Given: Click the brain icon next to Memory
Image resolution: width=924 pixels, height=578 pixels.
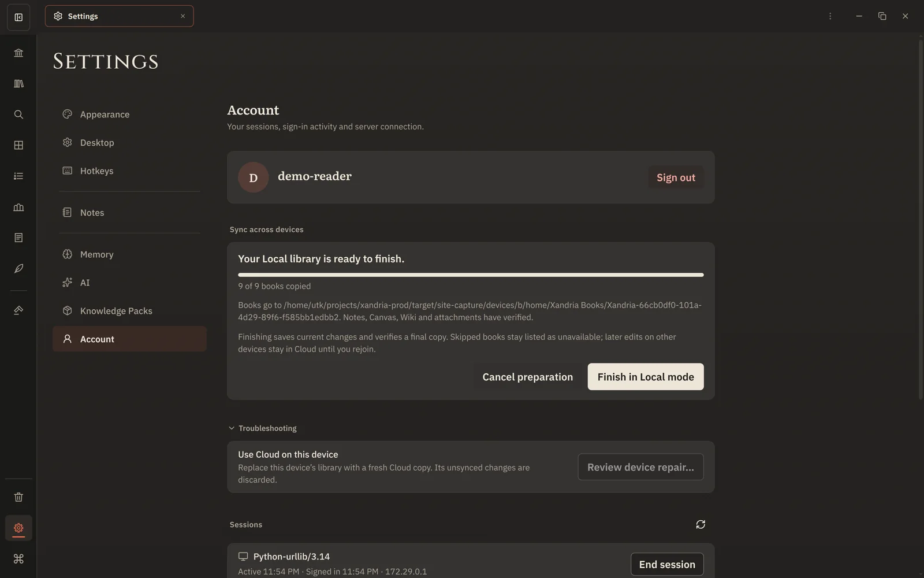Looking at the screenshot, I should [x=68, y=254].
